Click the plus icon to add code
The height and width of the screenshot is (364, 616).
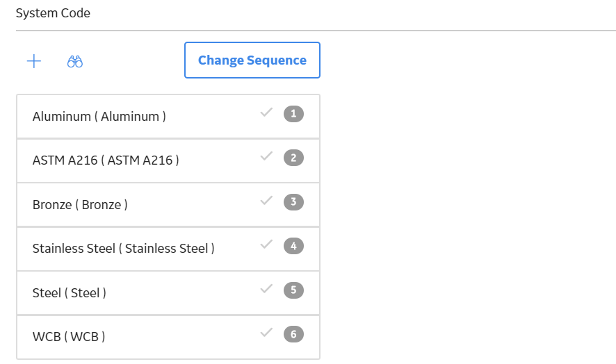tap(34, 61)
